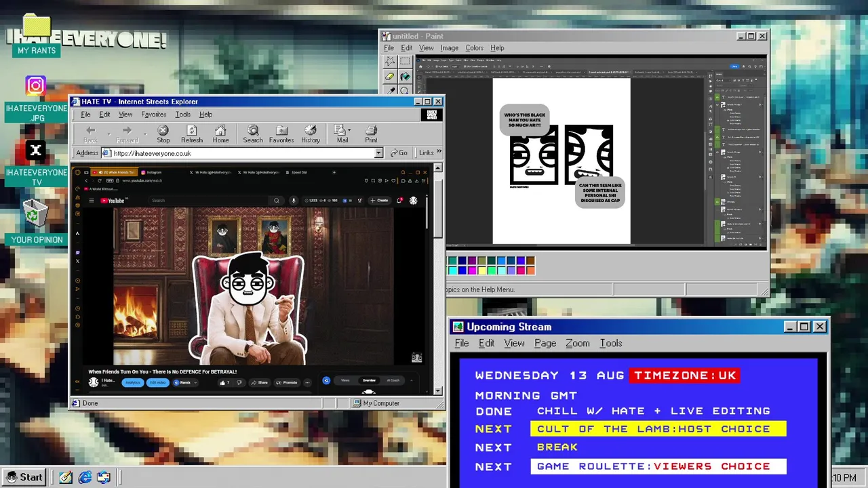Open History in explorer toolbar
This screenshot has width=868, height=488.
(x=311, y=134)
